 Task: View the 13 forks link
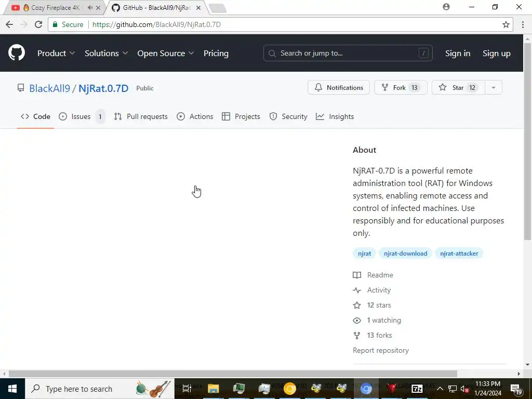(373, 335)
